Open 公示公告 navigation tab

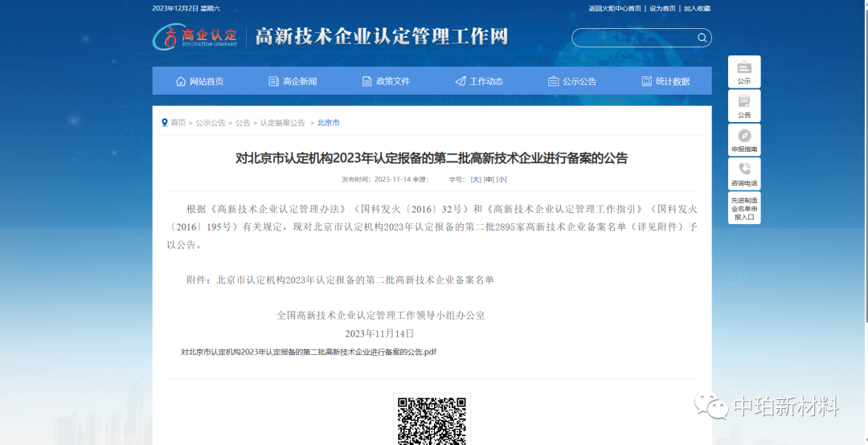coord(572,81)
